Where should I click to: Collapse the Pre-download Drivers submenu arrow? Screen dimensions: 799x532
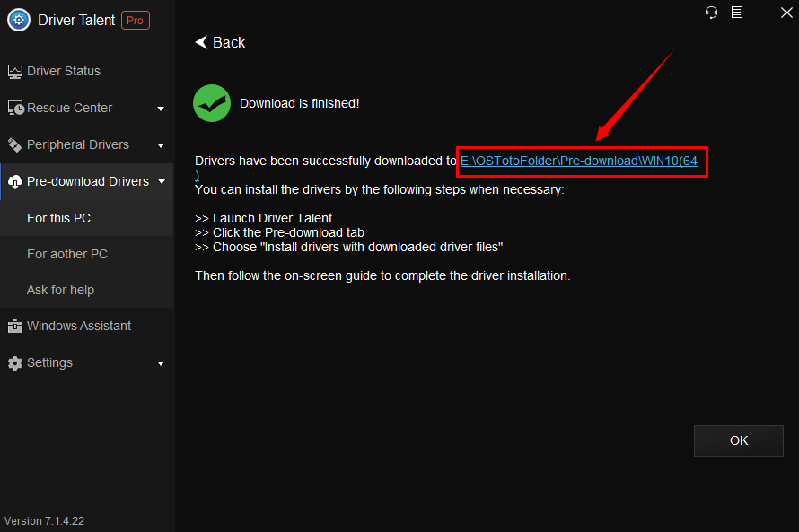(162, 182)
